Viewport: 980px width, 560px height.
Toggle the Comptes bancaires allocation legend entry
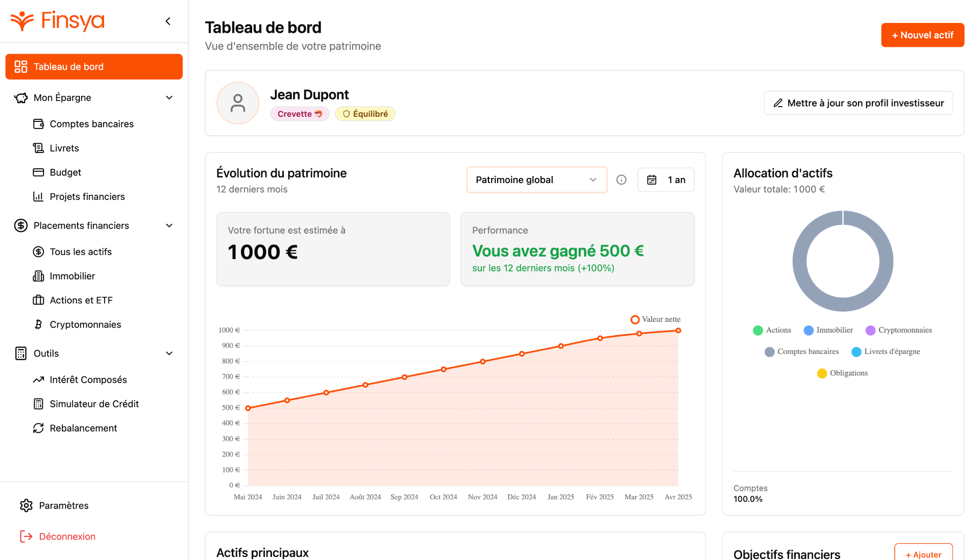pyautogui.click(x=802, y=352)
